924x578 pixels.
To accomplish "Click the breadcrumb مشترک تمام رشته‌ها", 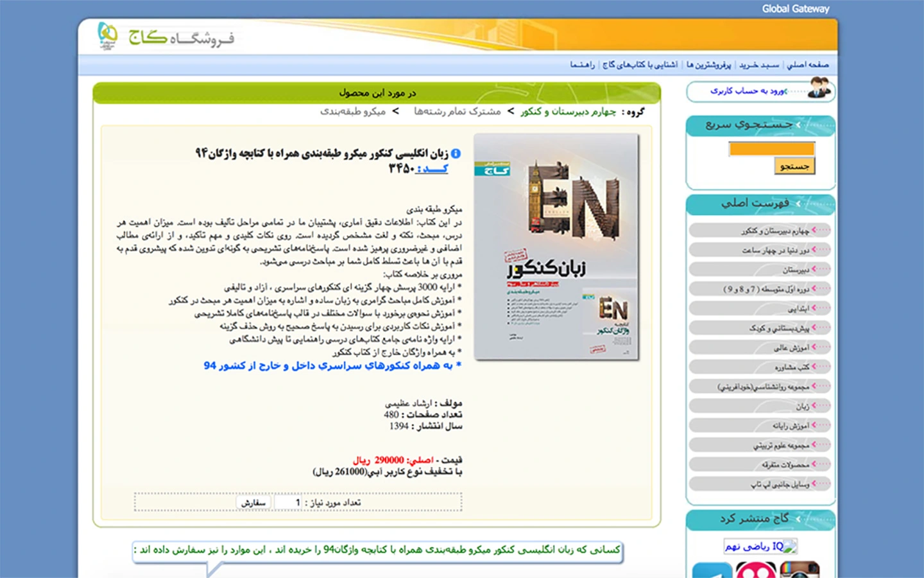I will tap(457, 112).
